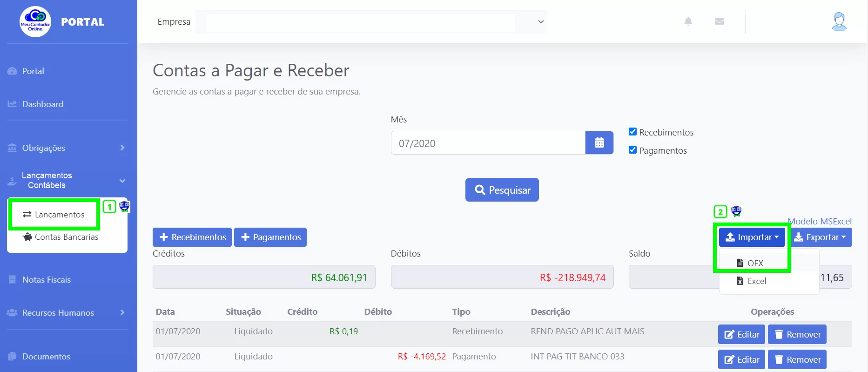
Task: Click the Meu Contador Online logo
Action: point(35,21)
